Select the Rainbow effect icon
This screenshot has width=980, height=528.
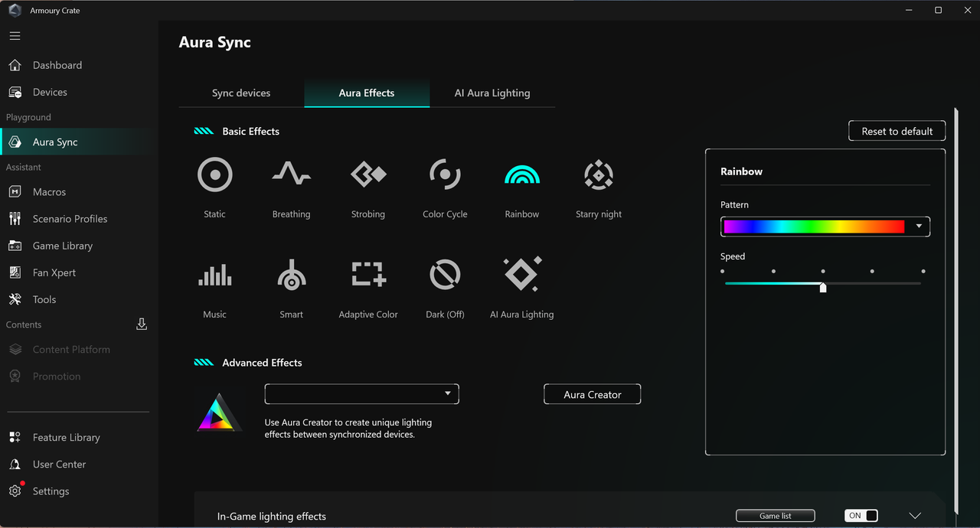point(522,174)
